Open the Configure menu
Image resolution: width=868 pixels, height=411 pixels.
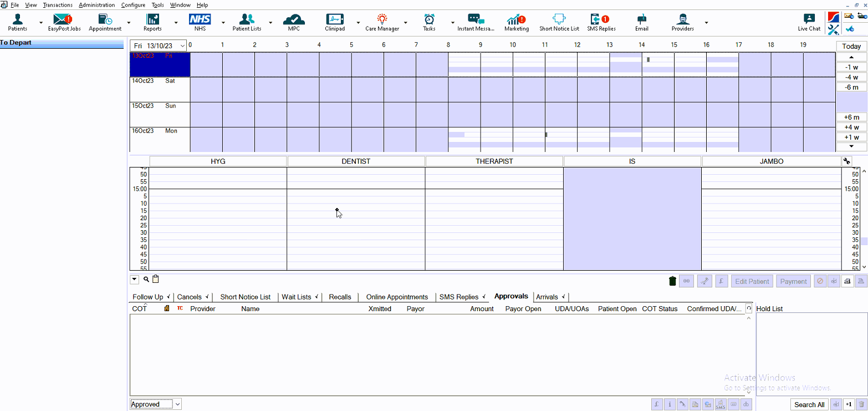coord(133,5)
